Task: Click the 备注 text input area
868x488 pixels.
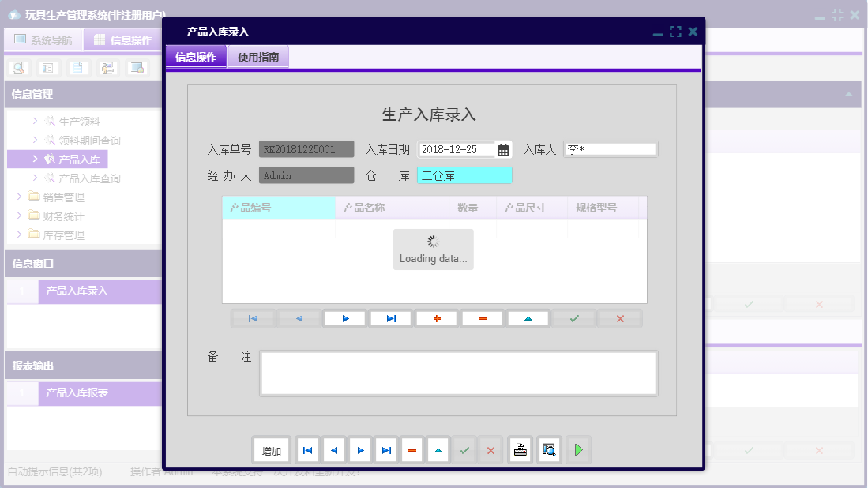Action: [458, 373]
